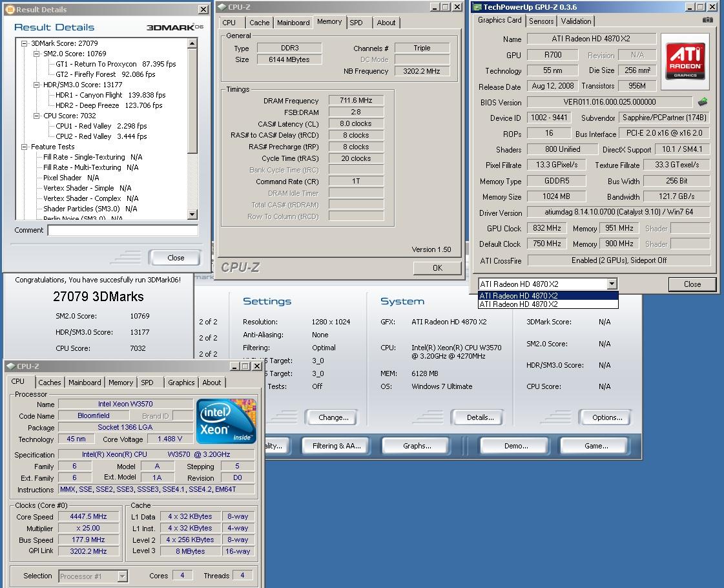The image size is (724, 588).
Task: Select Pixel Shader feature test row
Action: pyautogui.click(x=71, y=178)
